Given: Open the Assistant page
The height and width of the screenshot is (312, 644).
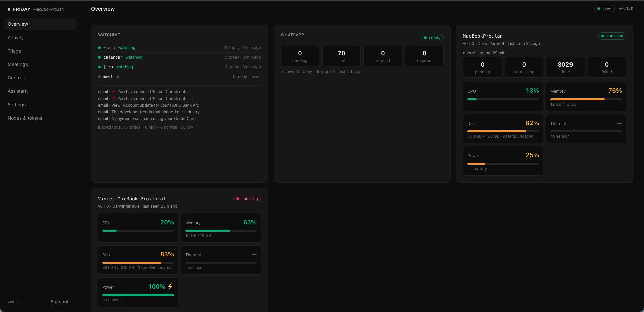Looking at the screenshot, I should (40, 91).
